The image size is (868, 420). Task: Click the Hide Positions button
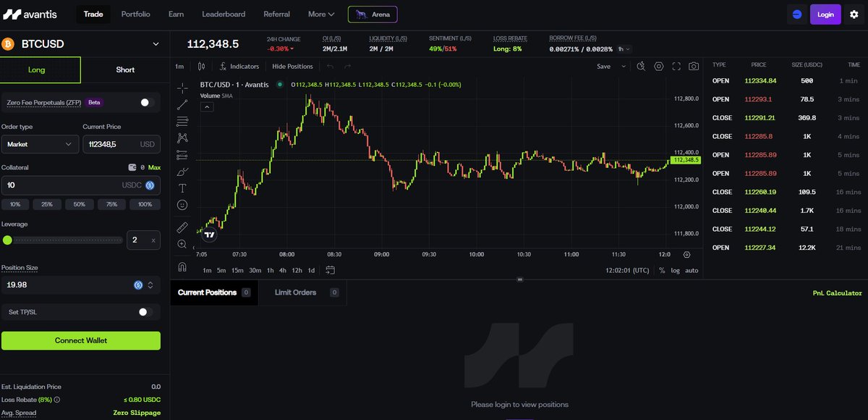[x=292, y=66]
